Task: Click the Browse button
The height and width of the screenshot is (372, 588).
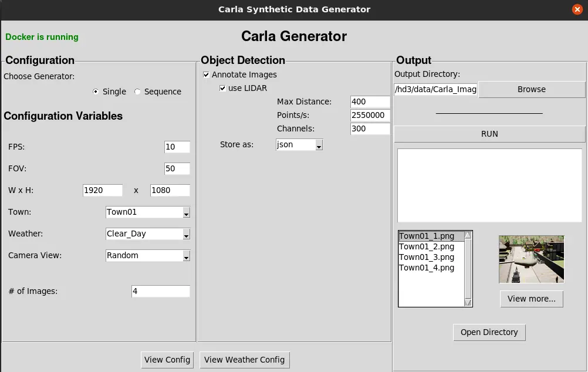Action: coord(531,90)
